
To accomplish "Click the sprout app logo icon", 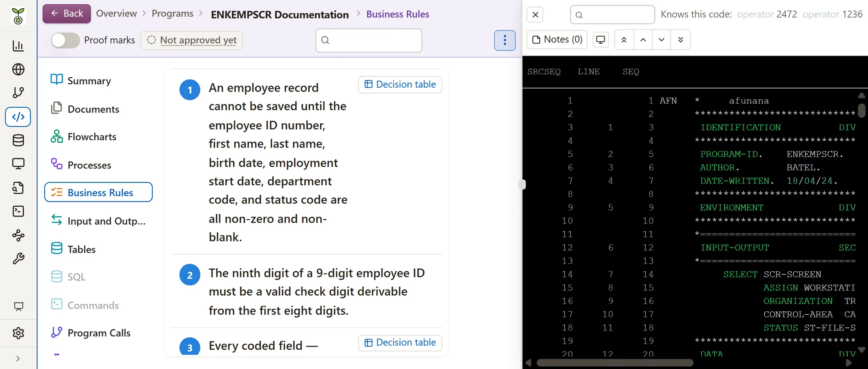I will (18, 16).
